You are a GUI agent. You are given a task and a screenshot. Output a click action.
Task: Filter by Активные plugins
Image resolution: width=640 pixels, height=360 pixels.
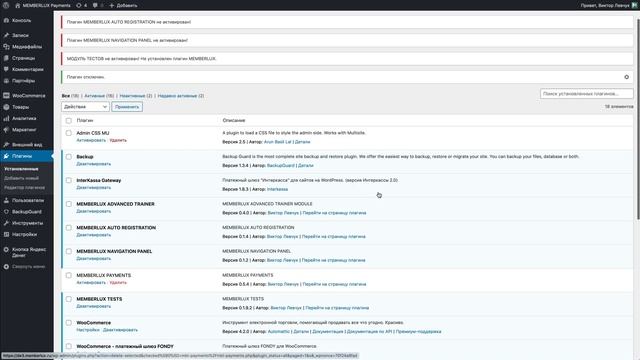99,96
